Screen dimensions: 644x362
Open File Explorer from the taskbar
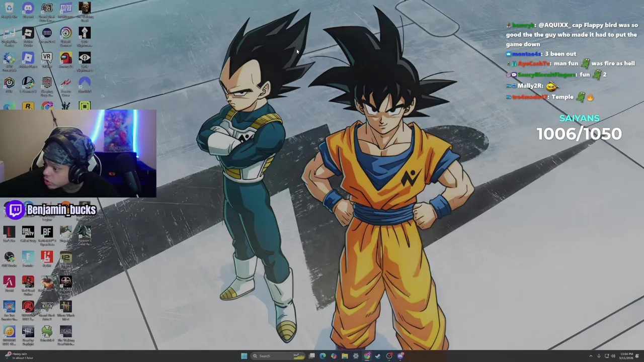pyautogui.click(x=345, y=356)
